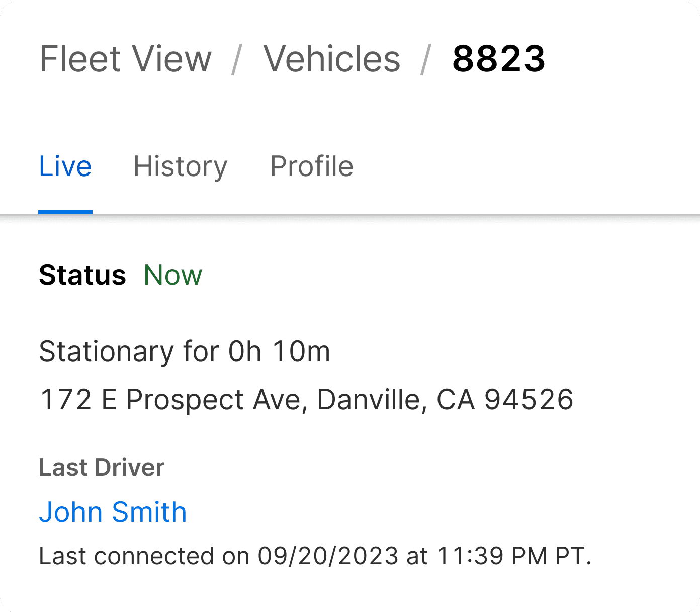Click the Stationary for 0h 10m text
Screen dimensions: 700x612
(x=185, y=351)
